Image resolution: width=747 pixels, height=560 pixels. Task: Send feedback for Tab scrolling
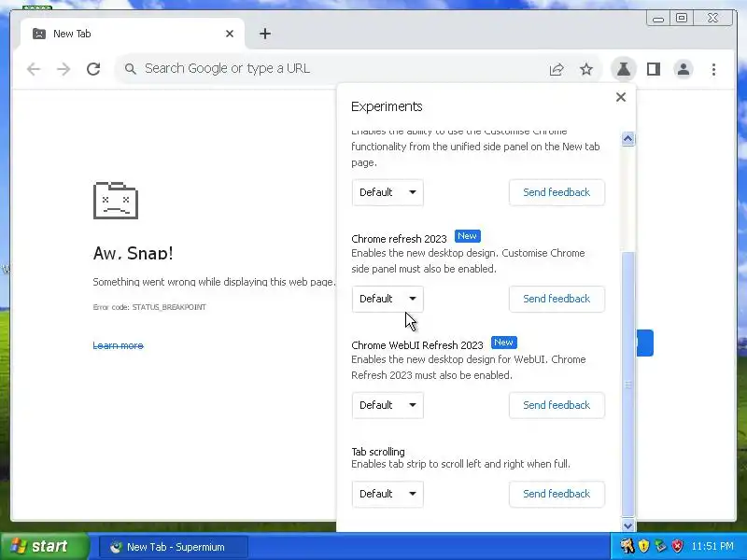(557, 494)
